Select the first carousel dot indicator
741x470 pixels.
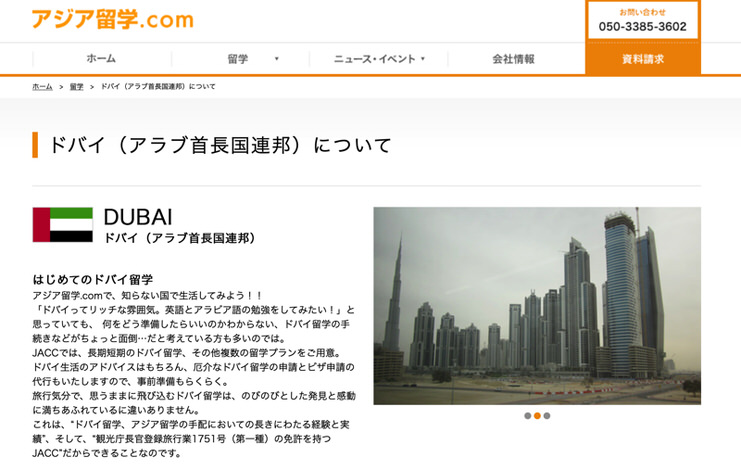click(527, 416)
